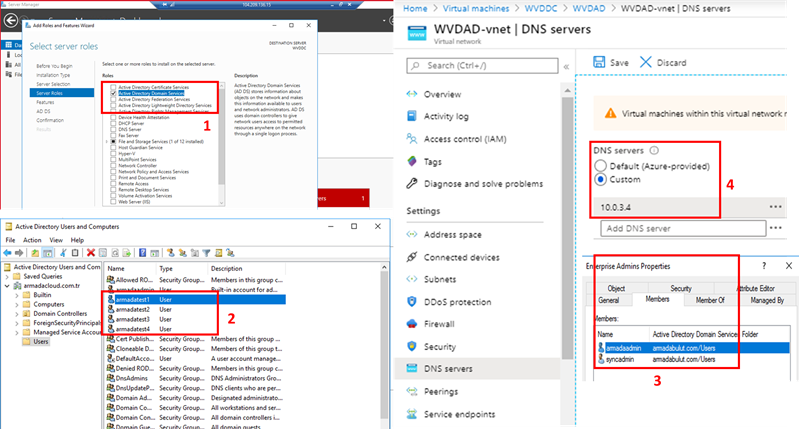Collapse the Azure sidebar with double chevron
Viewport: 799px width, 429px height.
pyautogui.click(x=566, y=67)
